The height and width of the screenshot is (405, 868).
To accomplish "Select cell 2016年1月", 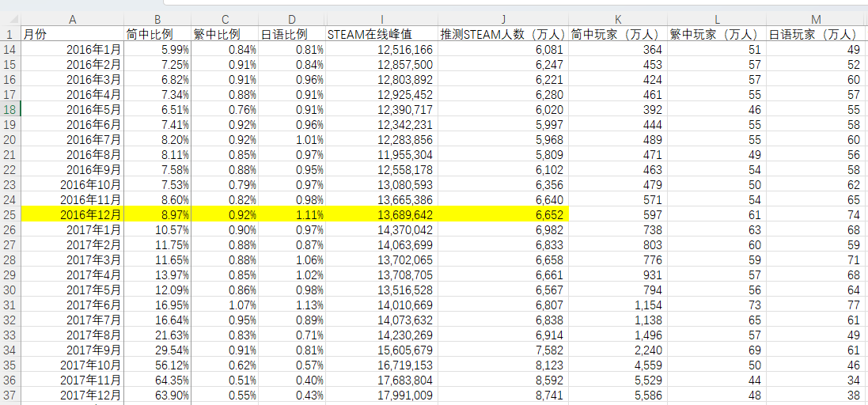I will (x=73, y=50).
